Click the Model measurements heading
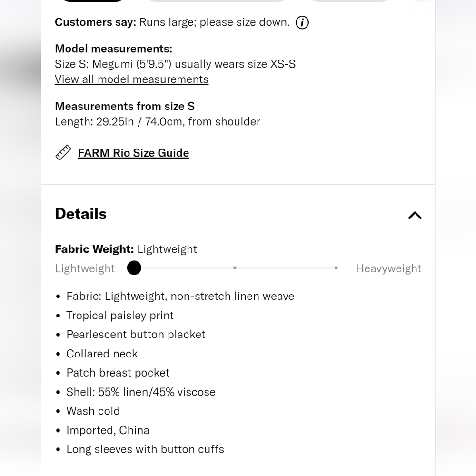Viewport: 476px width, 476px height. click(x=114, y=49)
